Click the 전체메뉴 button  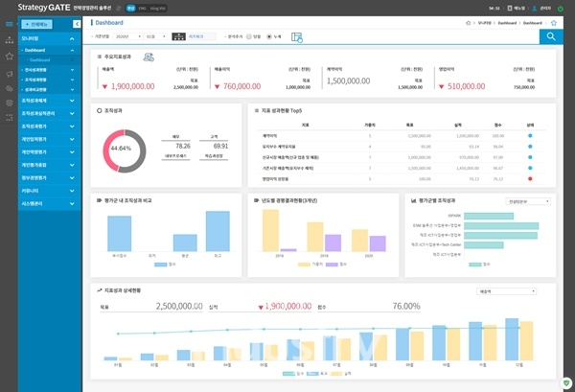pos(36,24)
